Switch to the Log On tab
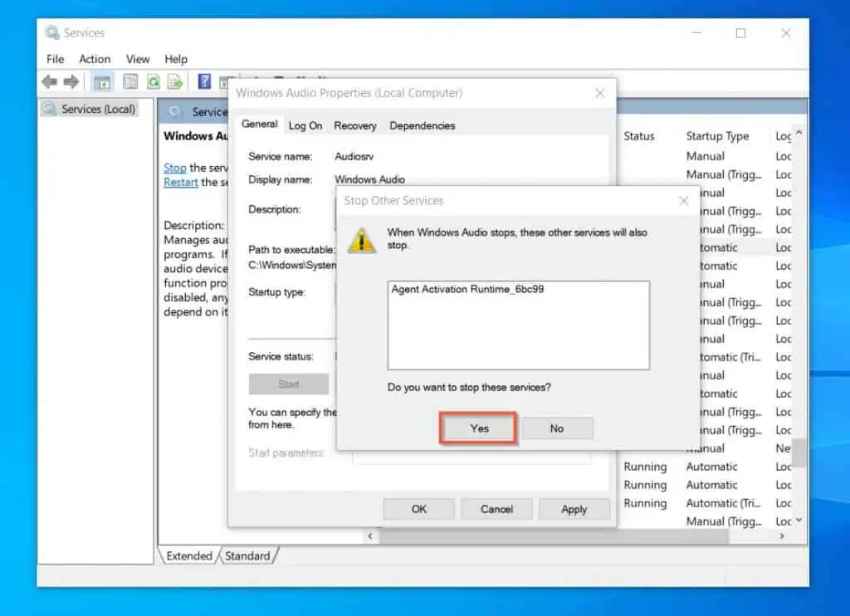Image resolution: width=850 pixels, height=616 pixels. [x=305, y=126]
